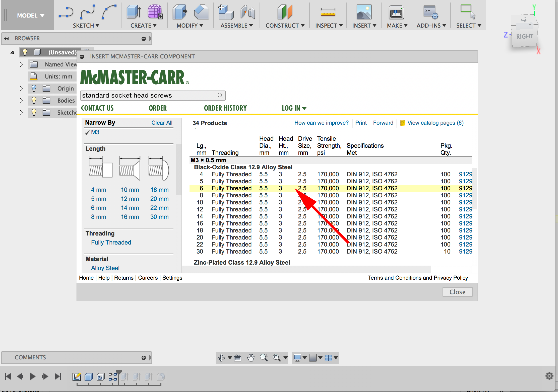The height and width of the screenshot is (392, 558).
Task: Filter by 10 mm length
Action: [130, 190]
